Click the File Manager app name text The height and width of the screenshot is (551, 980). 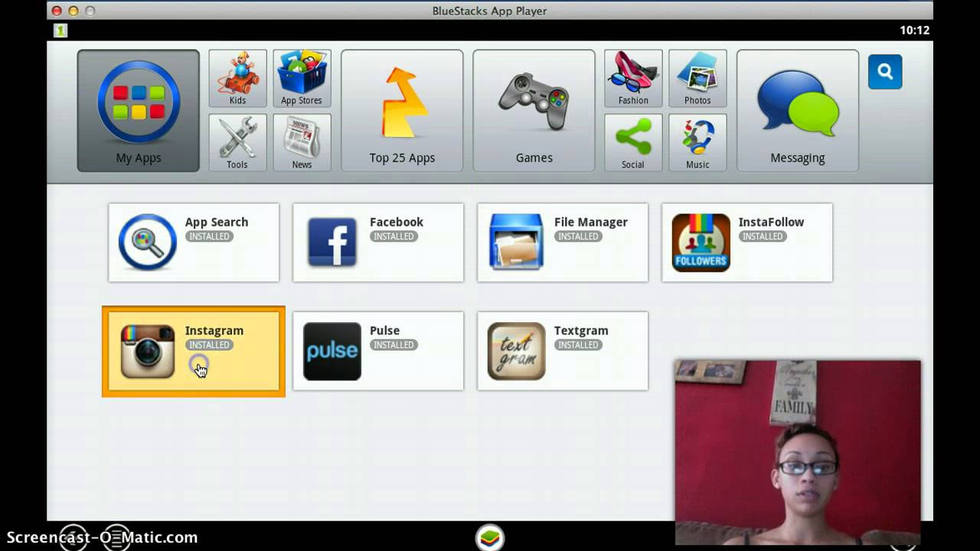point(591,222)
